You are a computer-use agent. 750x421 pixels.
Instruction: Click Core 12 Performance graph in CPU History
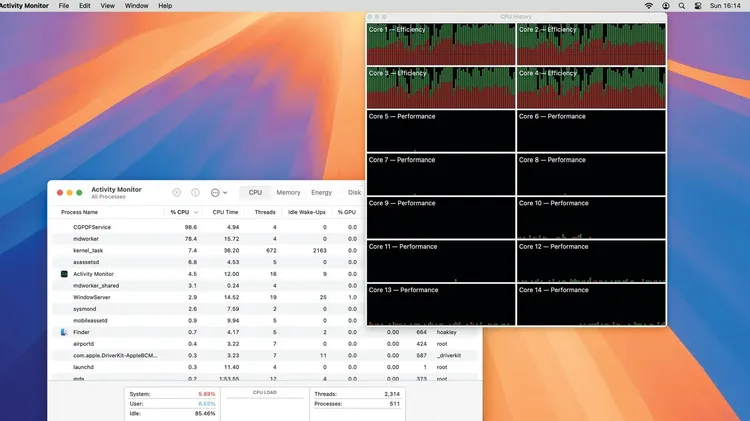click(591, 261)
